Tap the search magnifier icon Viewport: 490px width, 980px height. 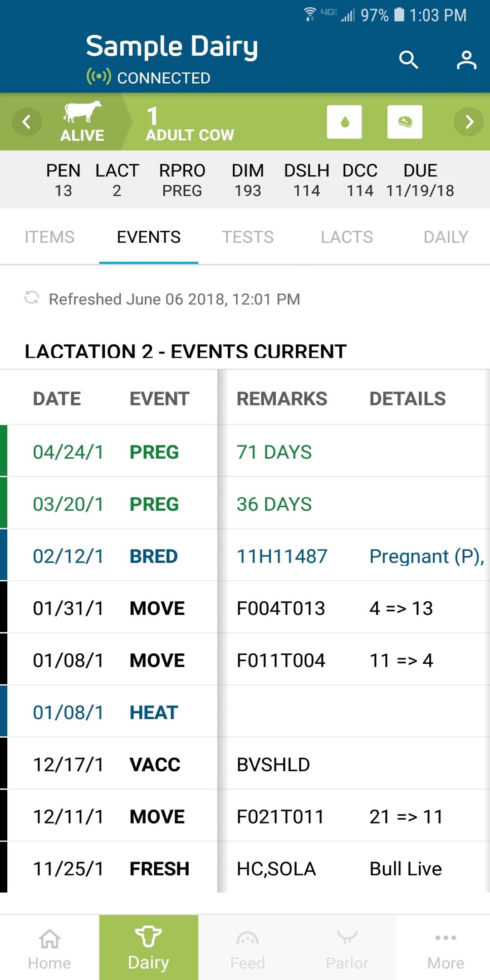(408, 60)
